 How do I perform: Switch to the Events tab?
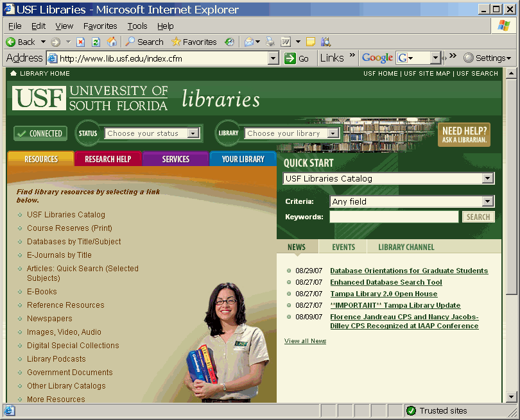[343, 247]
